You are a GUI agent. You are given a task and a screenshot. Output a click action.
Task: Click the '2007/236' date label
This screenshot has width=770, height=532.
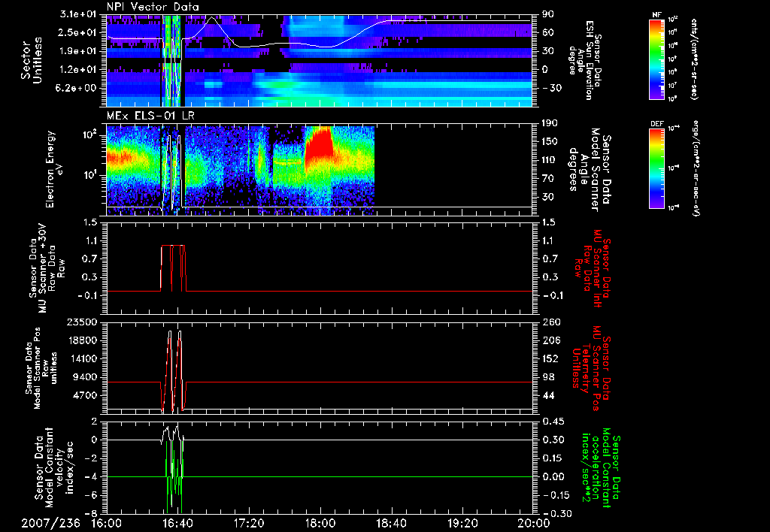[50, 523]
